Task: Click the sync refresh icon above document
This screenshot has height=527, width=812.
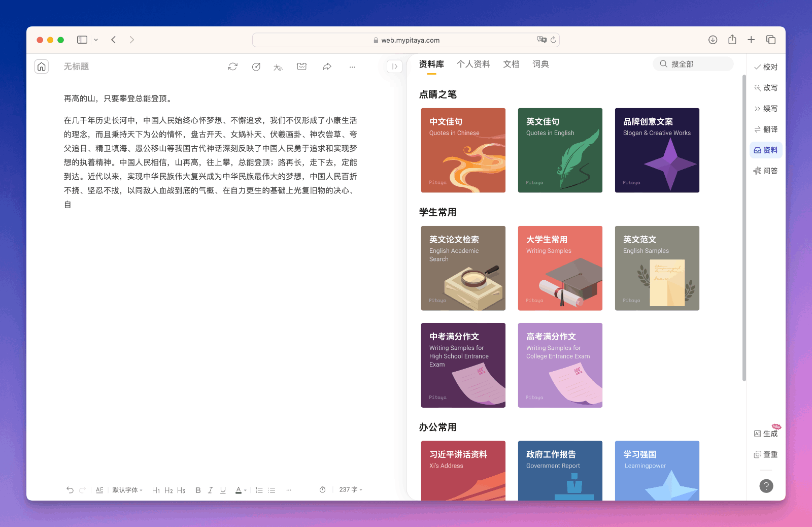Action: [233, 67]
